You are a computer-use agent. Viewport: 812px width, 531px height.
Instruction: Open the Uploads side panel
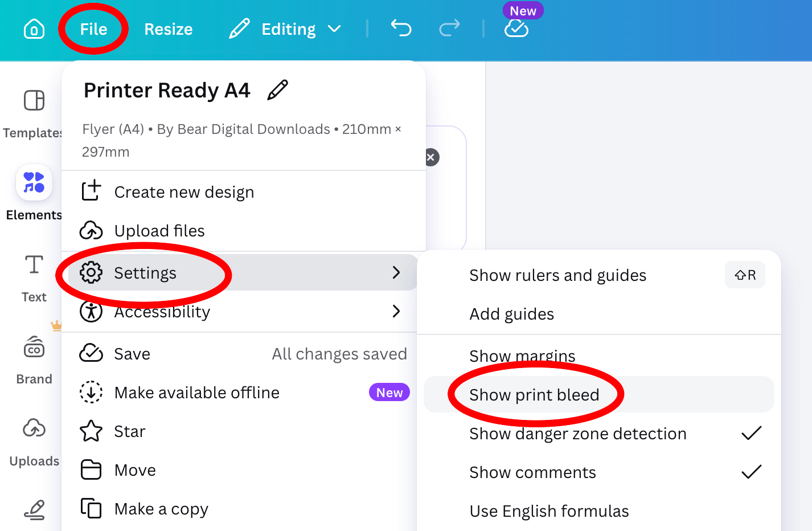point(34,442)
